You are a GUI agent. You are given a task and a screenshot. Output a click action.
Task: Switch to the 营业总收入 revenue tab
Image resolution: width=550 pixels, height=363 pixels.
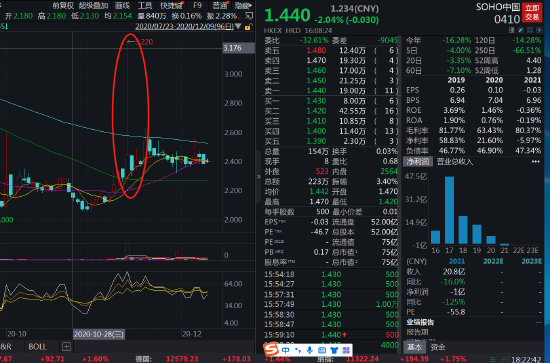click(x=455, y=162)
